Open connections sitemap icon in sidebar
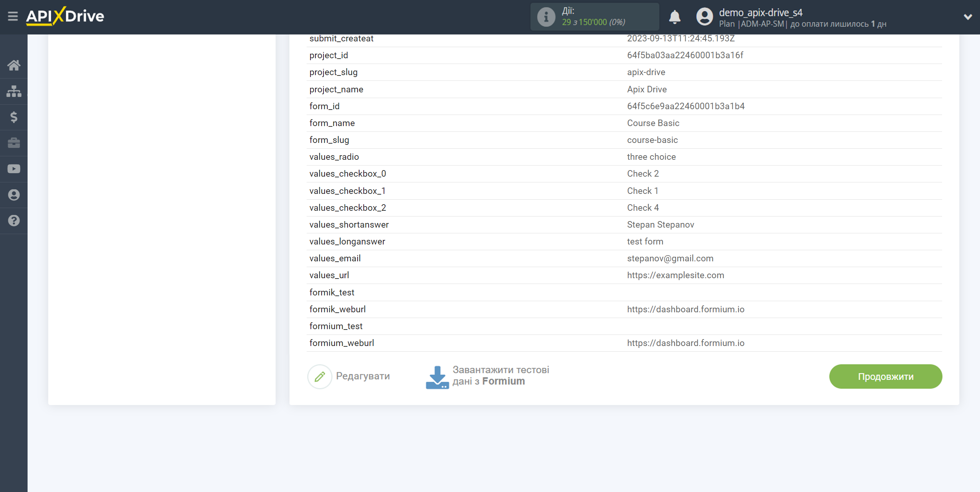The width and height of the screenshot is (980, 492). (14, 91)
